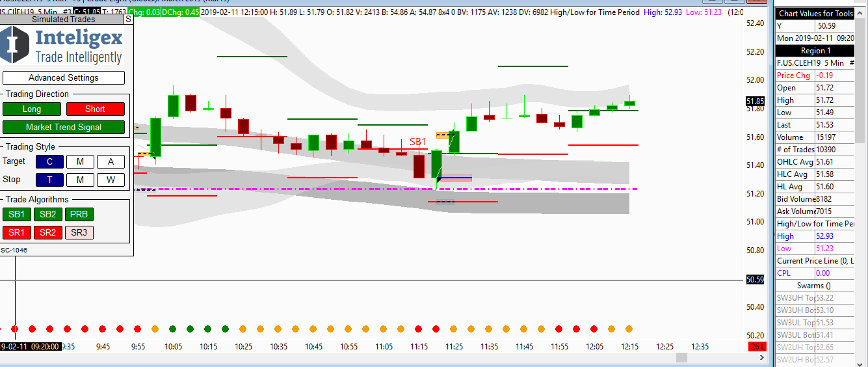Click the 51.85 current price marker
This screenshot has height=367, width=868.
(755, 101)
